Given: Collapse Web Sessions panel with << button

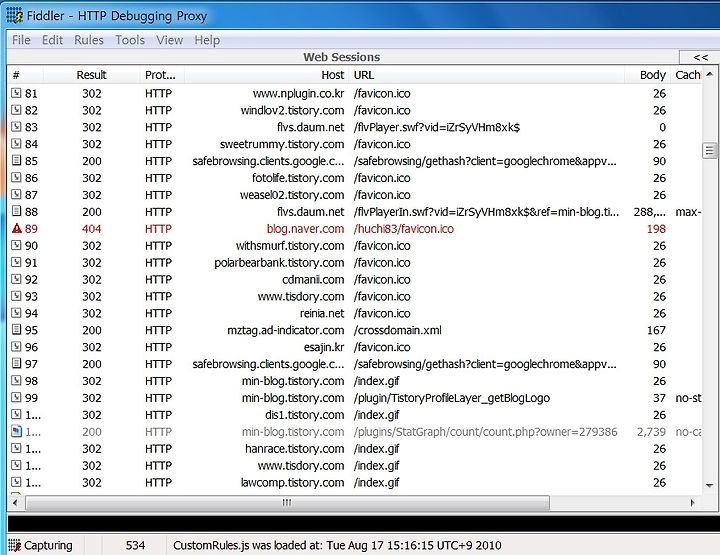Looking at the screenshot, I should (x=700, y=57).
